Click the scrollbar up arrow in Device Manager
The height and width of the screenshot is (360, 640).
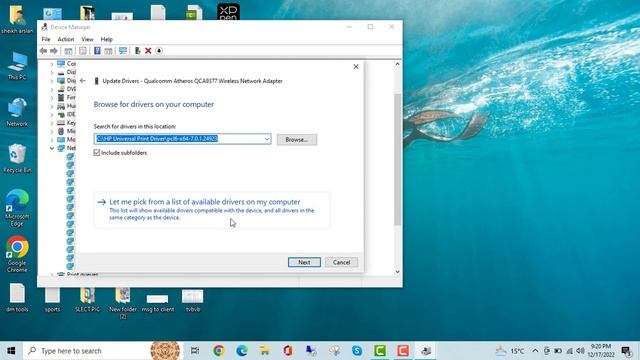(398, 64)
